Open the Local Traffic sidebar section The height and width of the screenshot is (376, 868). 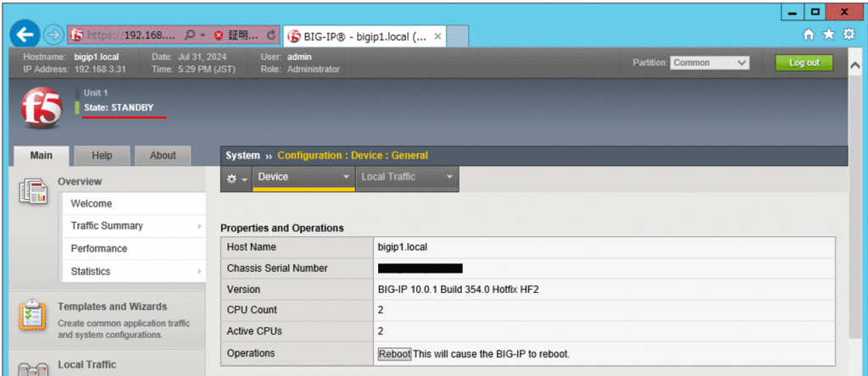point(87,364)
